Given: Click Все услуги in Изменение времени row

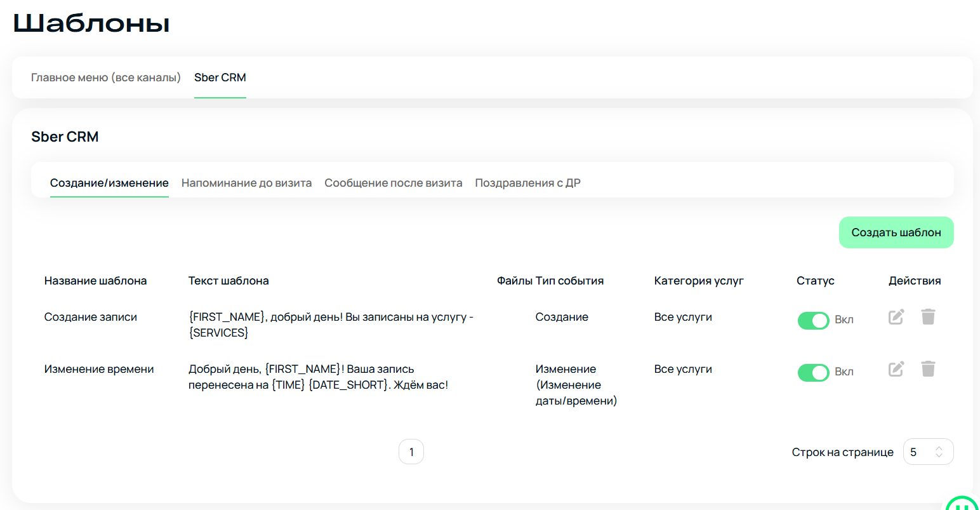Looking at the screenshot, I should pyautogui.click(x=683, y=369).
